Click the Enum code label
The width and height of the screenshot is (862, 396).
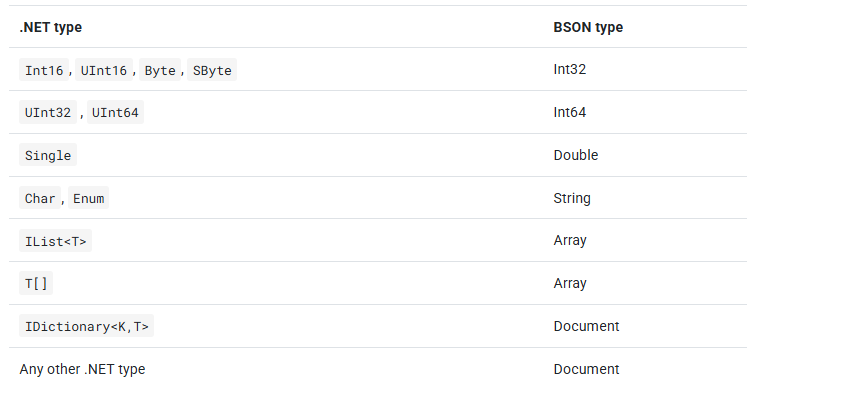89,198
